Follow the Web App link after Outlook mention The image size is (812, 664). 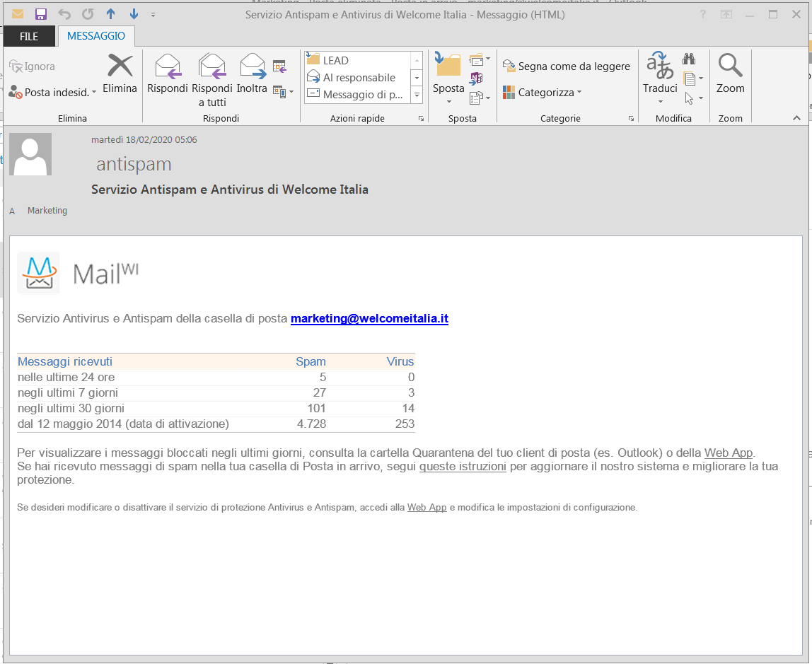pyautogui.click(x=728, y=453)
